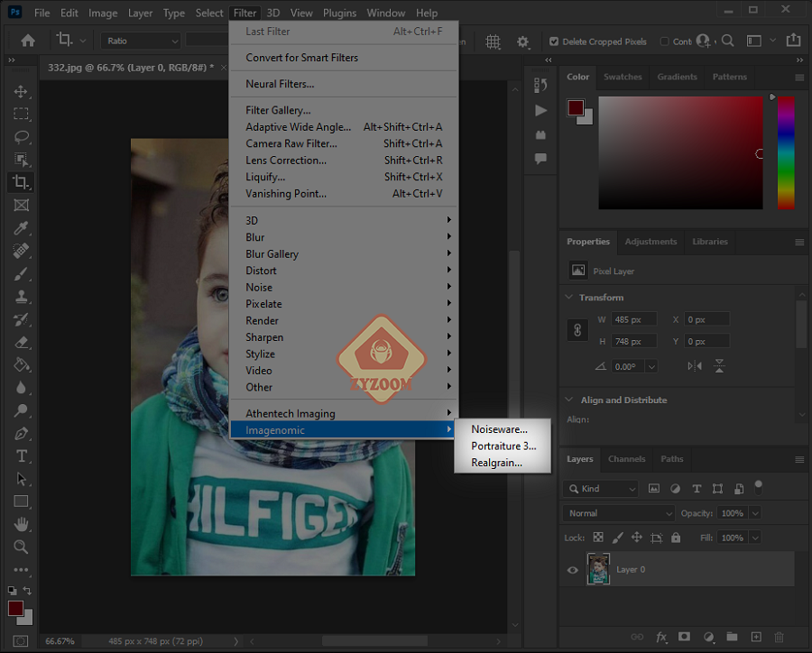Click the Share icon top right

click(x=793, y=41)
